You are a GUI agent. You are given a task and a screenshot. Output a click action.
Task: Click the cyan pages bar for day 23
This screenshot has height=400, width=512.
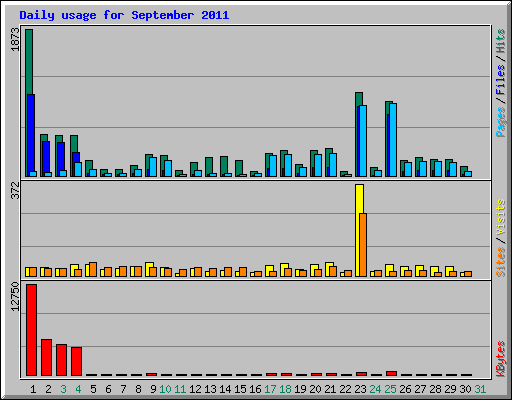363,141
